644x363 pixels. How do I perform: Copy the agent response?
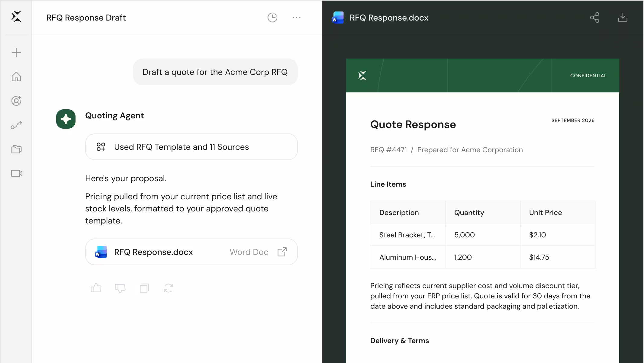click(144, 288)
